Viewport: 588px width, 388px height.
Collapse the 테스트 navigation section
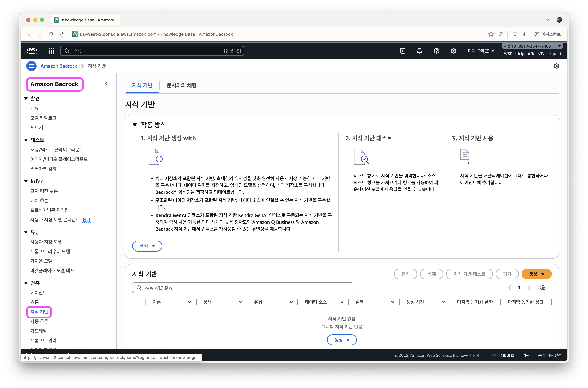coord(26,140)
